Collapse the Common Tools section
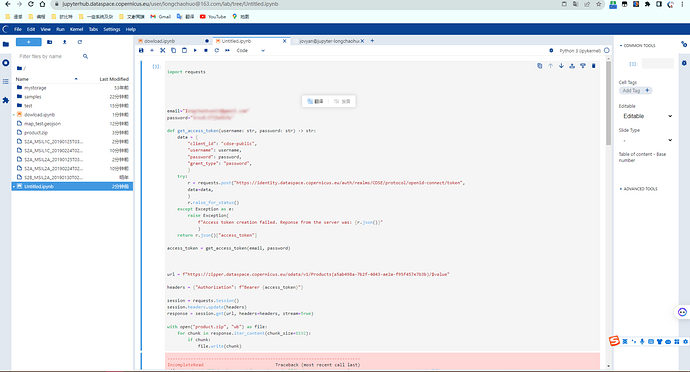This screenshot has width=690, height=372. click(637, 46)
